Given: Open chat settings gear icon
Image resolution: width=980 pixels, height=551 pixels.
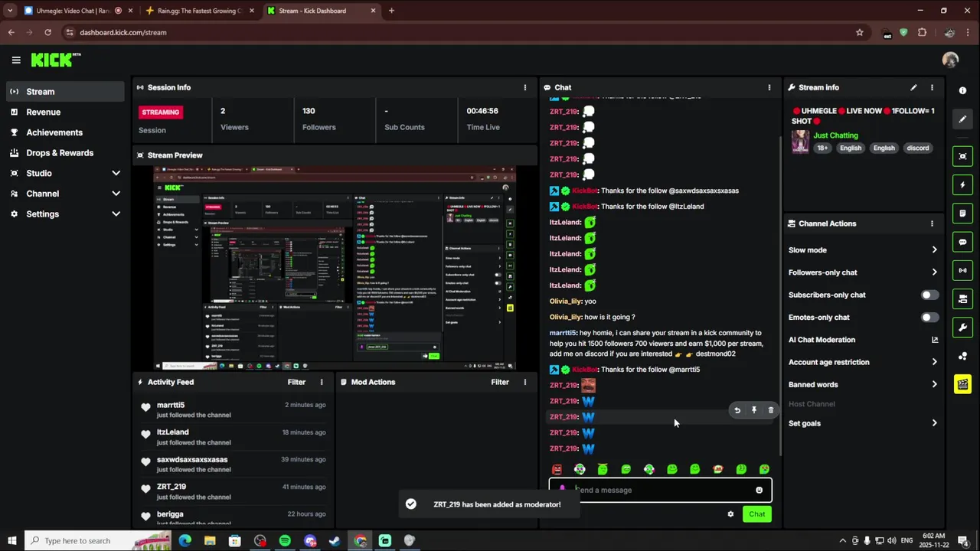Looking at the screenshot, I should coord(730,514).
